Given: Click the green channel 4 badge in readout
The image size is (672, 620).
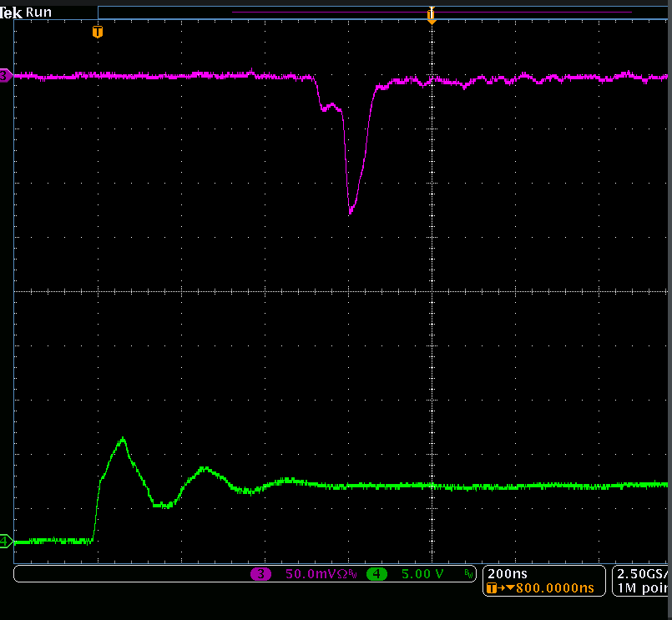Looking at the screenshot, I should tap(376, 574).
